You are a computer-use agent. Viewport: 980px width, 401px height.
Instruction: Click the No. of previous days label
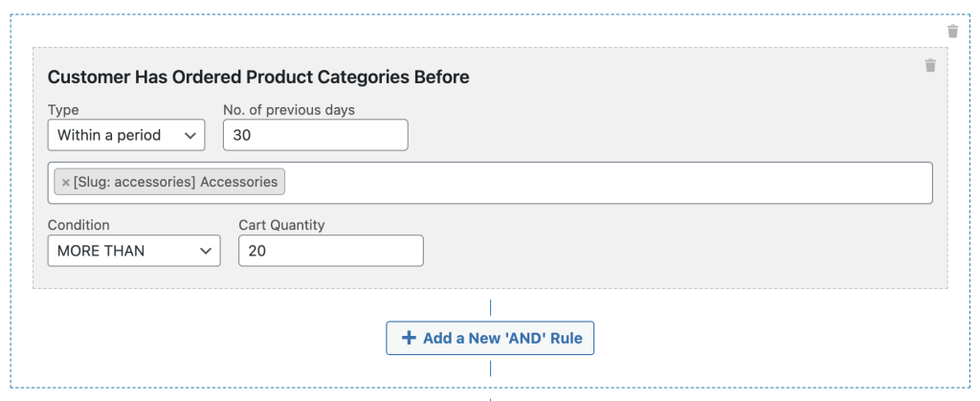(x=289, y=110)
